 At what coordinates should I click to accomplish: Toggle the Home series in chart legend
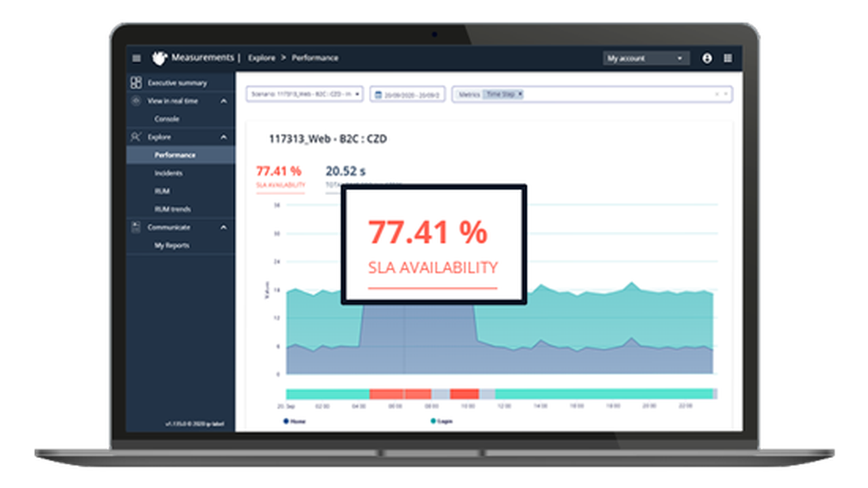295,421
